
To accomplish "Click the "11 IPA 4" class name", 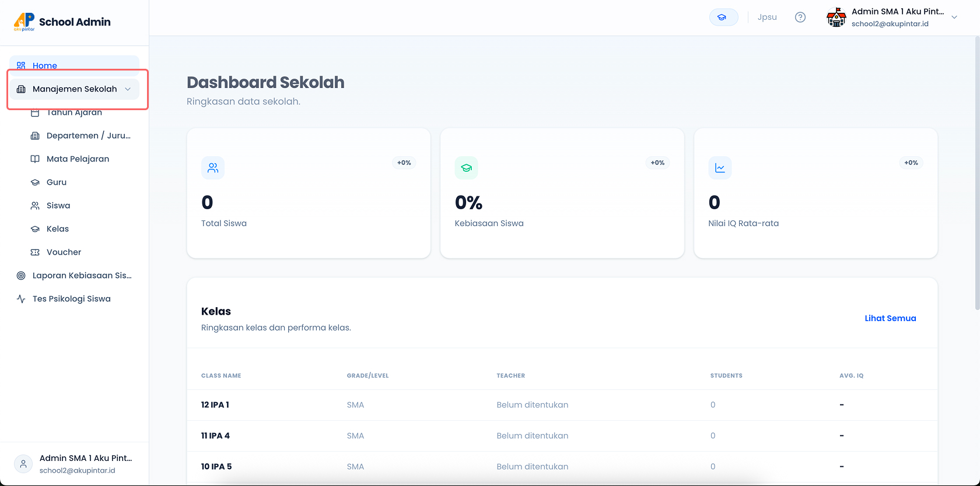I will tap(215, 436).
